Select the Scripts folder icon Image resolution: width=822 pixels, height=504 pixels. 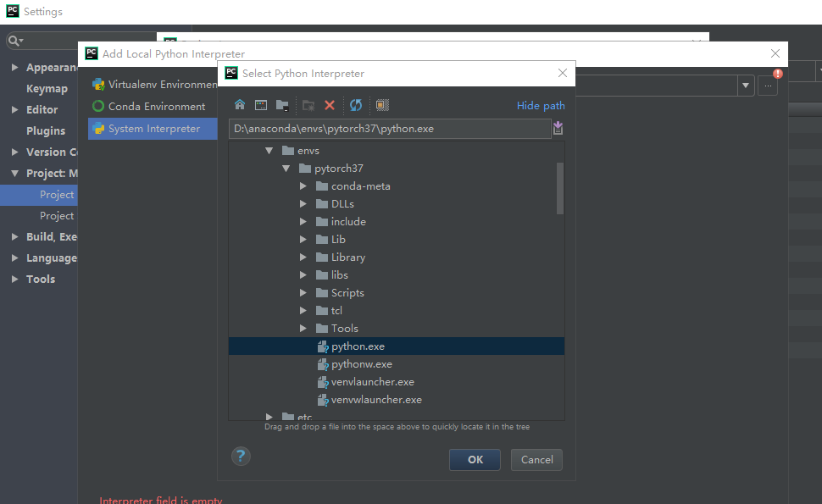coord(322,293)
